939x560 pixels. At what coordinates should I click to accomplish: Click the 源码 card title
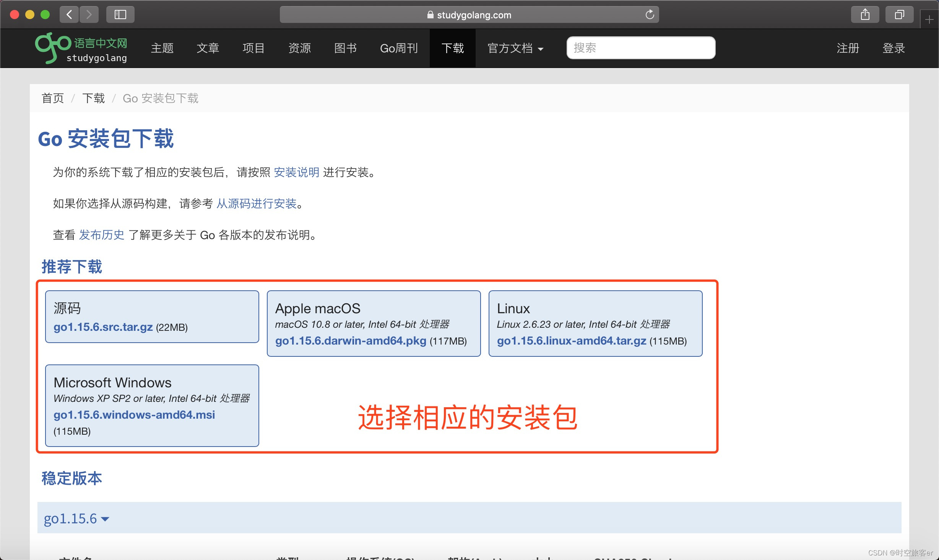(67, 308)
